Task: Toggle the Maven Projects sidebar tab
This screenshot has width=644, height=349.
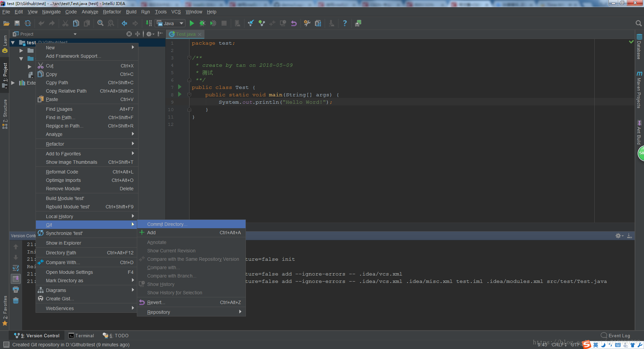Action: point(639,90)
